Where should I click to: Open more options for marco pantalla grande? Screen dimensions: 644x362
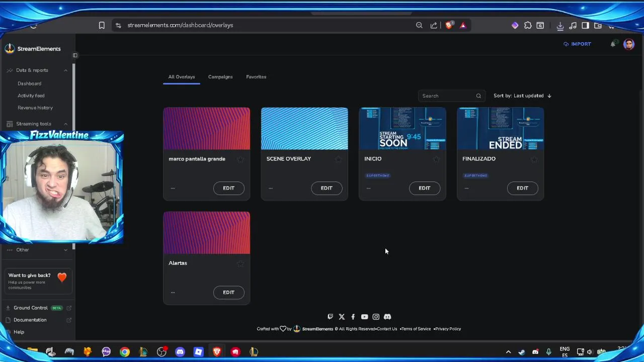(173, 189)
